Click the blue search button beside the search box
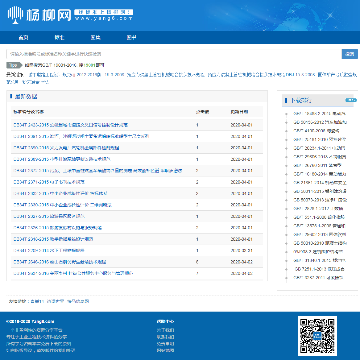The height and width of the screenshot is (360, 360). [350, 54]
